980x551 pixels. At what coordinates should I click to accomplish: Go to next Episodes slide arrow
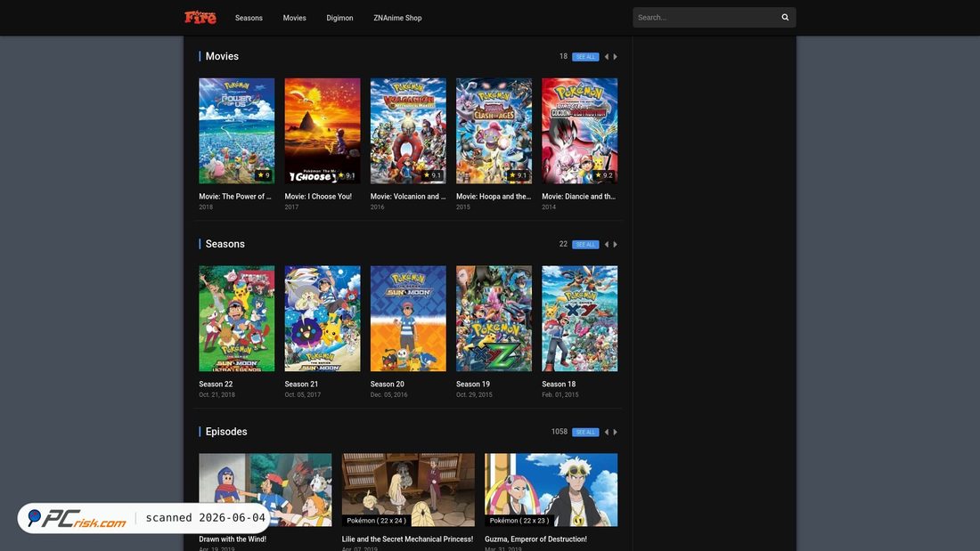(615, 433)
